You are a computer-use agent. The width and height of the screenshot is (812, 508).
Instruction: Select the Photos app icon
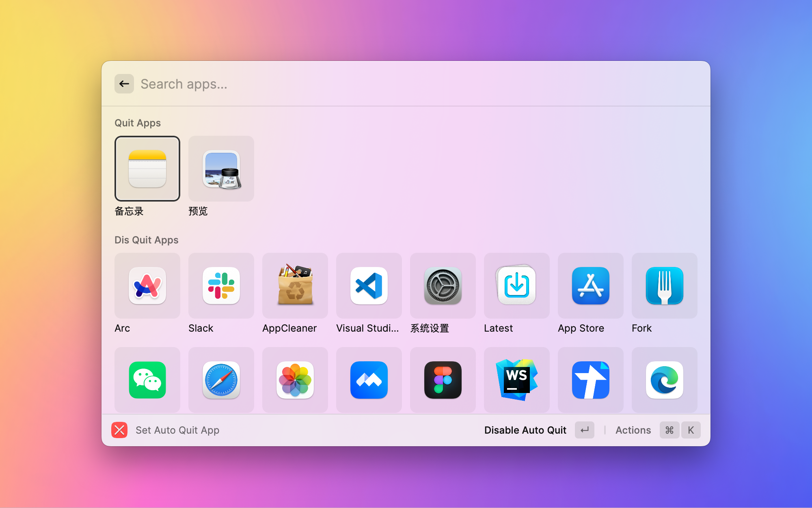(x=295, y=380)
